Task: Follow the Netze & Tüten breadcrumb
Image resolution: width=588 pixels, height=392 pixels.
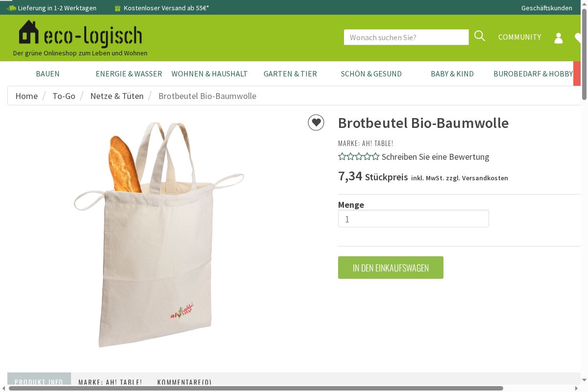Action: pyautogui.click(x=117, y=96)
